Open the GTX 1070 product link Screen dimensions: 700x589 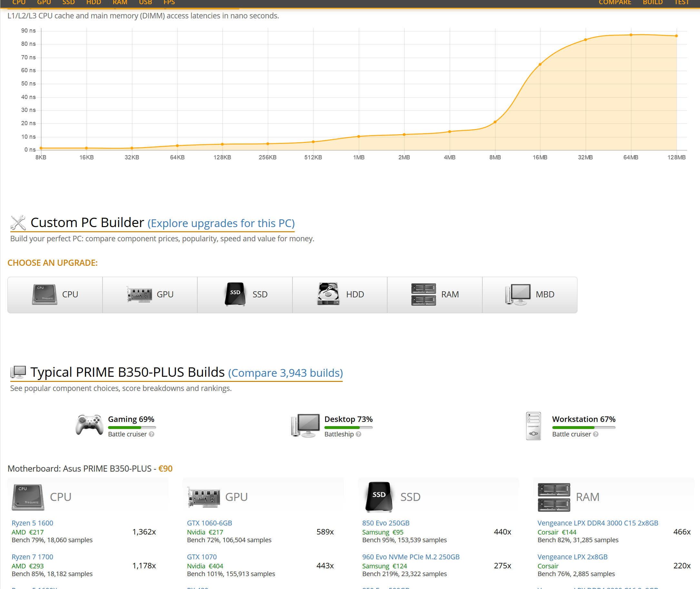click(x=202, y=557)
